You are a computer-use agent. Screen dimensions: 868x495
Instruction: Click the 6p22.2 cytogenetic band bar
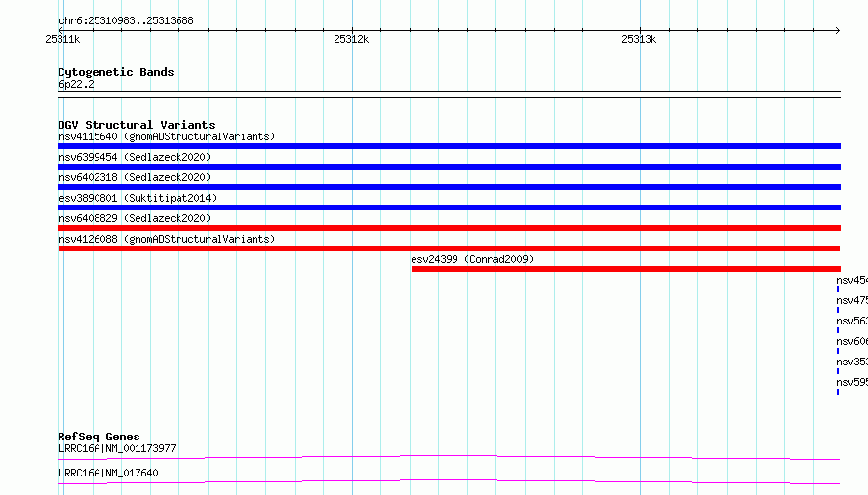click(449, 95)
